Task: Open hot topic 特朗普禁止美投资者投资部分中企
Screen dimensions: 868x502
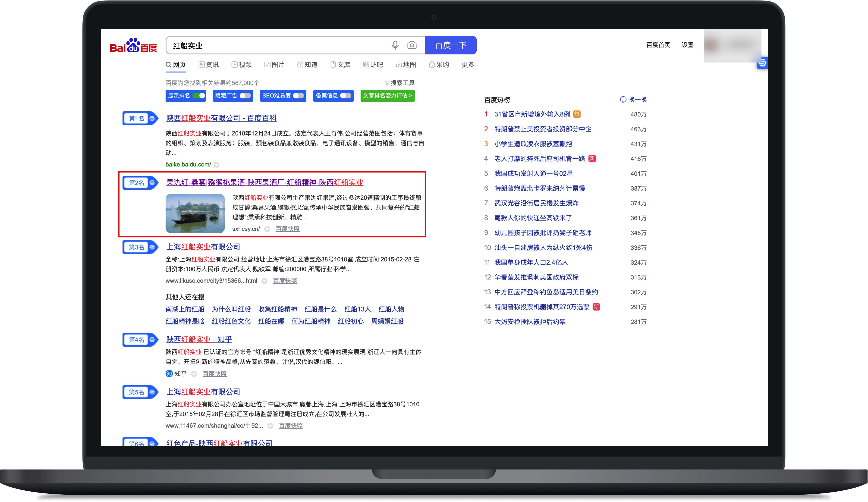Action: tap(543, 129)
